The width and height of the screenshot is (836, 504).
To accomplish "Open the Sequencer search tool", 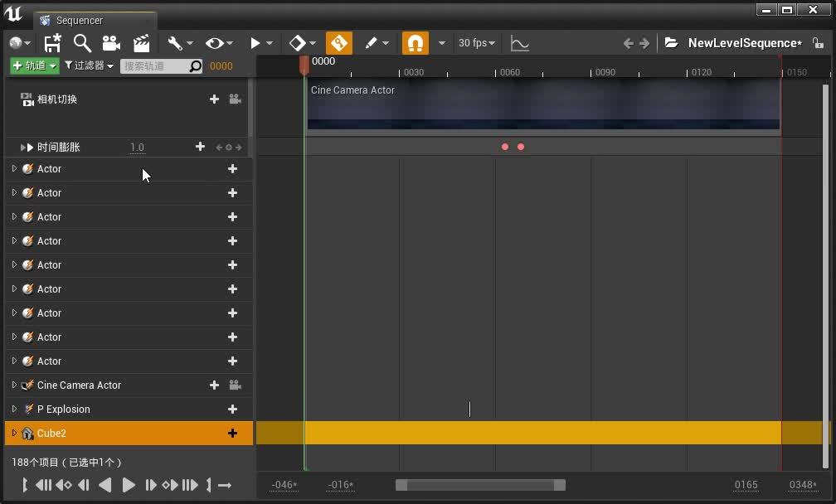I will [82, 42].
